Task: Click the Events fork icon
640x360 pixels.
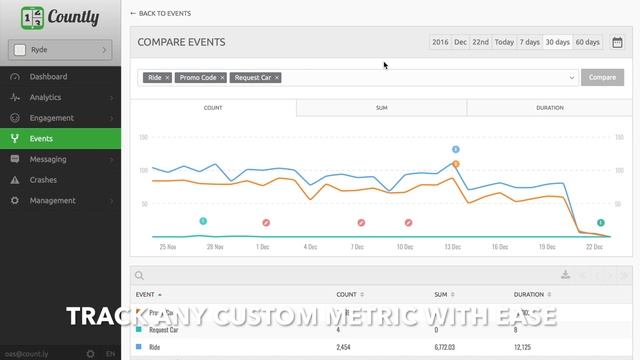Action: (15, 138)
